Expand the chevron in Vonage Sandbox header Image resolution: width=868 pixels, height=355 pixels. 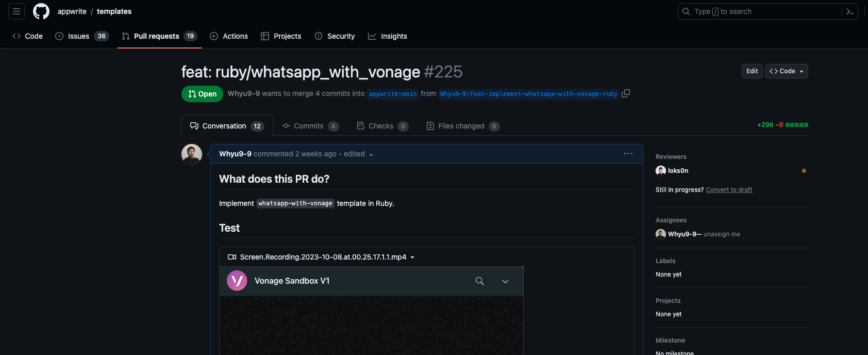click(x=505, y=281)
